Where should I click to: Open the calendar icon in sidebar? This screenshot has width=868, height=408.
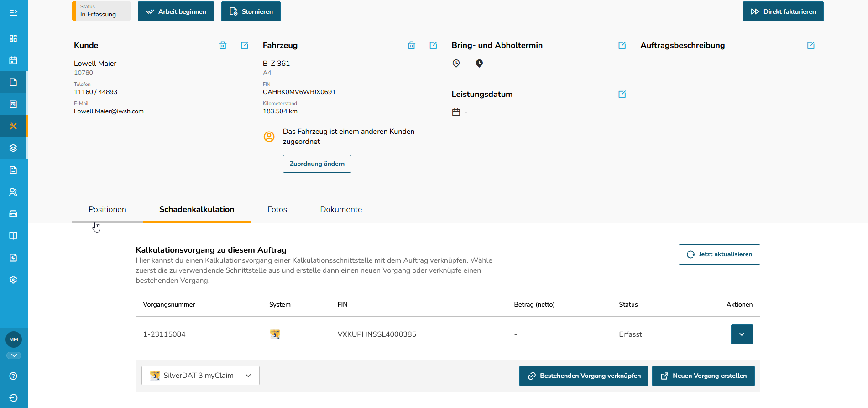click(x=13, y=60)
